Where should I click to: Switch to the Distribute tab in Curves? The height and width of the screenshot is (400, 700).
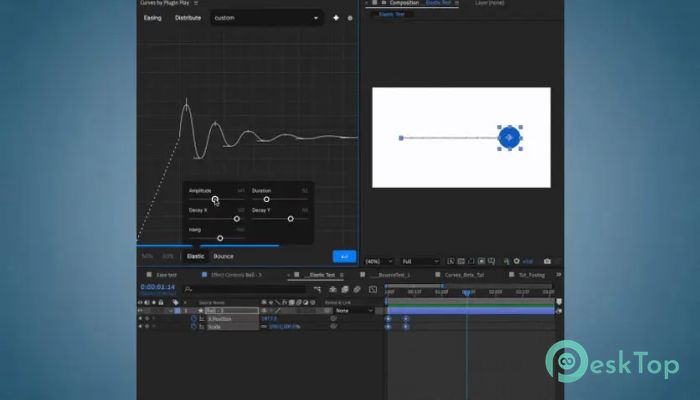tap(188, 18)
